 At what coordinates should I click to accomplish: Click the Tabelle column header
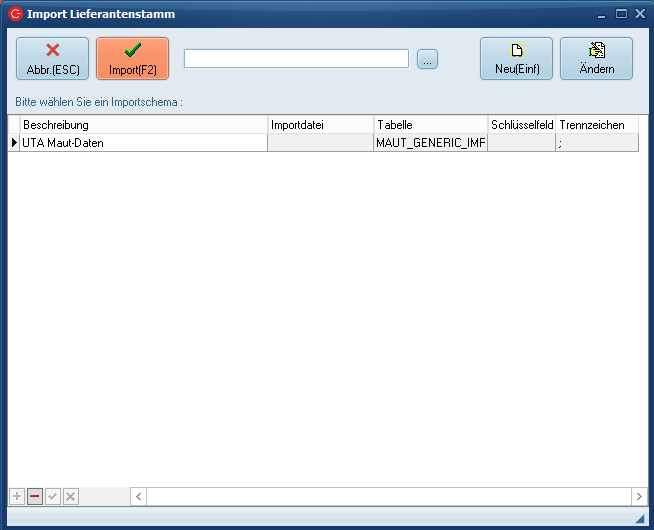tap(430, 125)
